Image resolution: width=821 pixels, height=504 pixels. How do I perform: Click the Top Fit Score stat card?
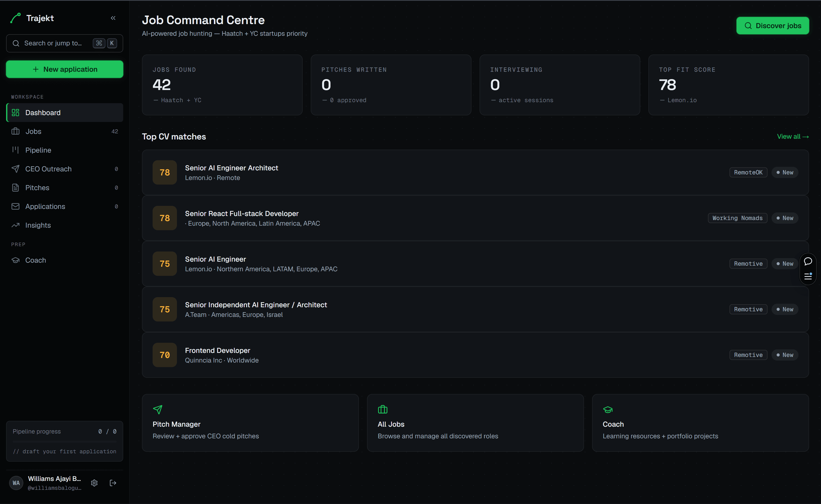(x=728, y=85)
